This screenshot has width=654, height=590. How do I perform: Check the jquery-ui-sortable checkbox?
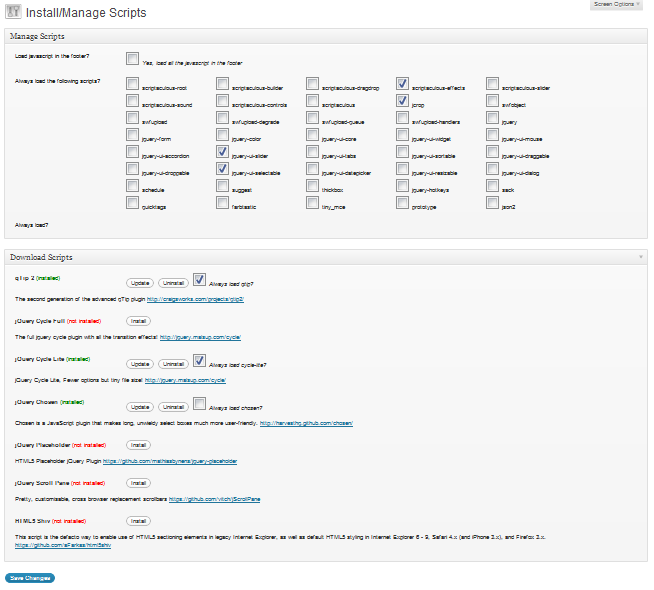402,151
